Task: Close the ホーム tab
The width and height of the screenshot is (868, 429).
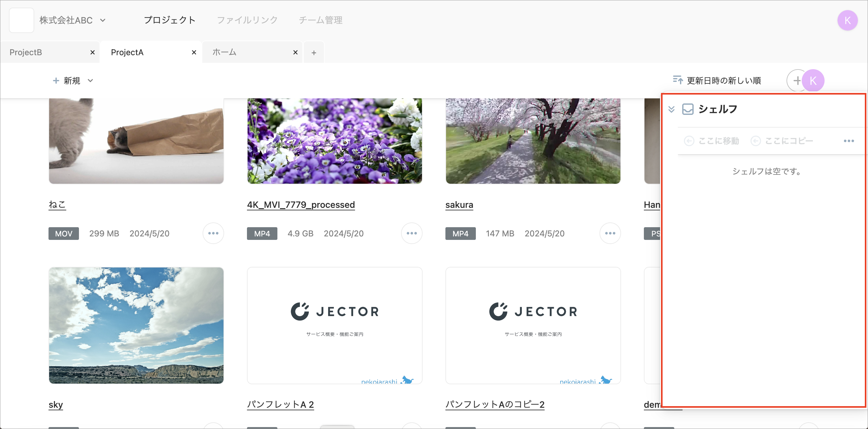Action: coord(295,52)
